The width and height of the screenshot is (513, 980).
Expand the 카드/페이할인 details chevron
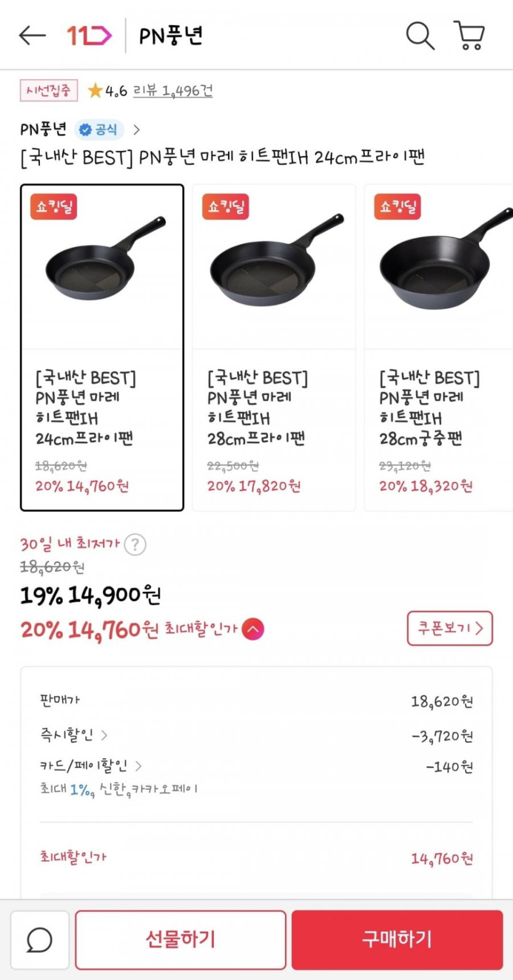tap(138, 766)
